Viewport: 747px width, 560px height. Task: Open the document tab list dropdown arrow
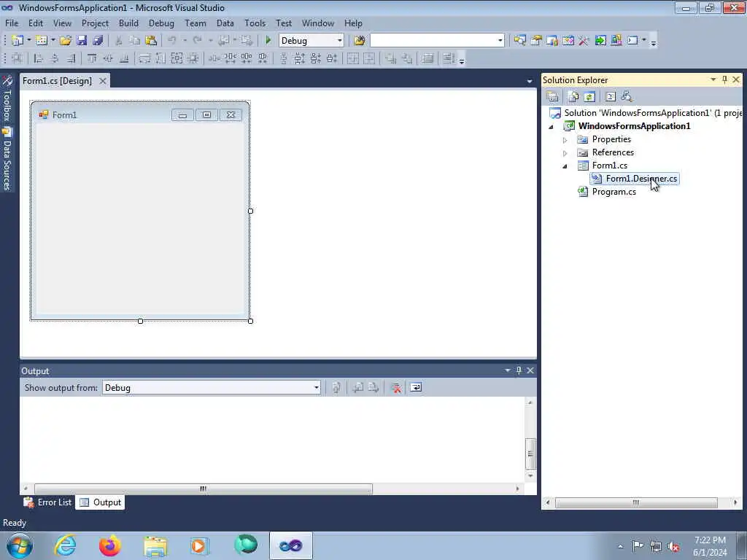530,82
